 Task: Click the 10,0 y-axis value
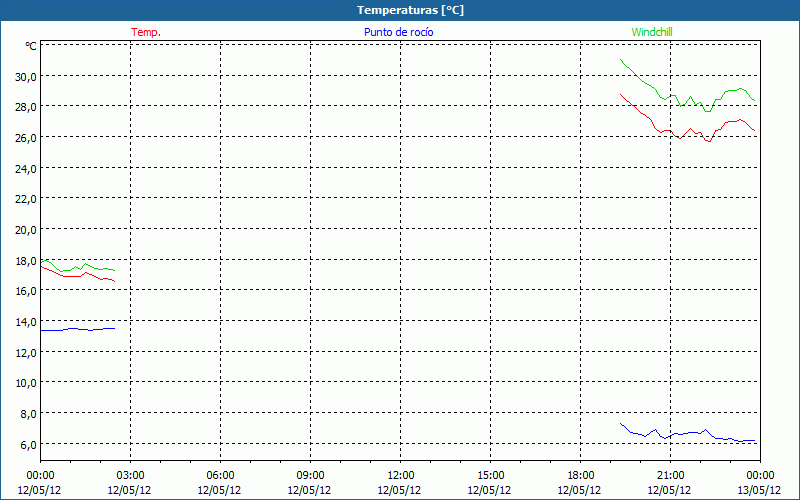(26, 383)
